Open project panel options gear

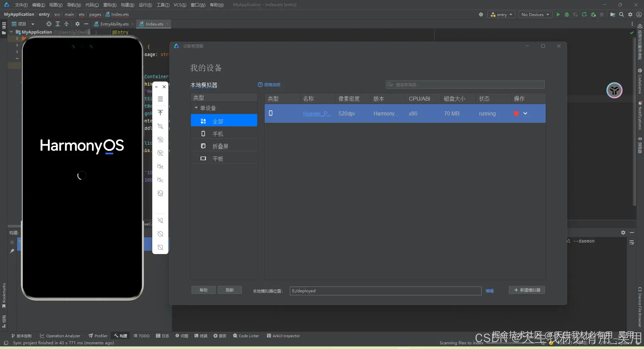77,24
